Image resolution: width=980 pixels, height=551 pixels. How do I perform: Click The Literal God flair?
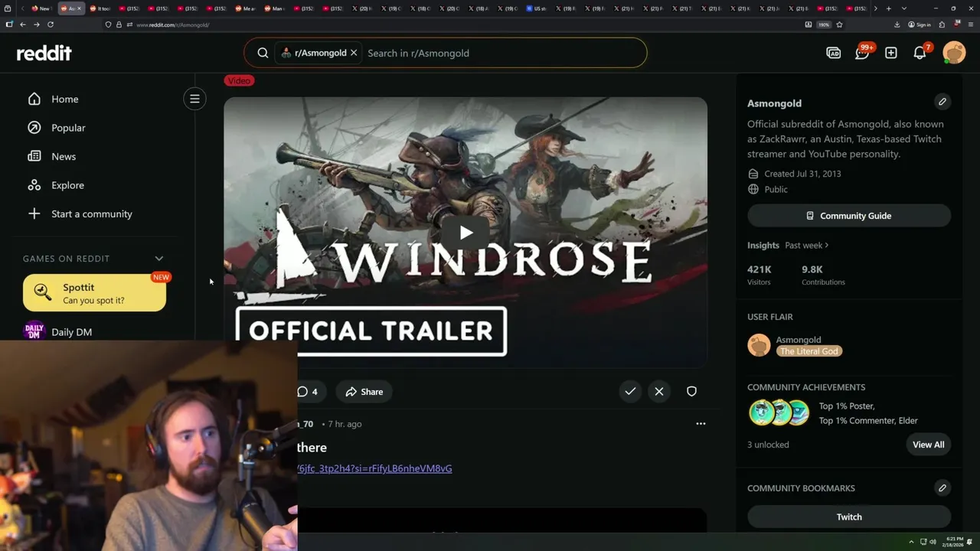[809, 351]
